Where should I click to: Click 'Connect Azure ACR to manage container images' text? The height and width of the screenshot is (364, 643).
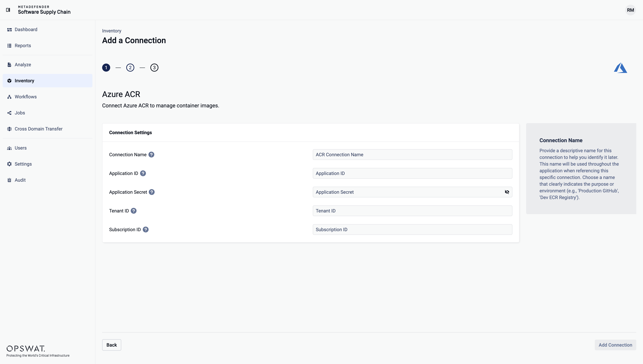[161, 106]
